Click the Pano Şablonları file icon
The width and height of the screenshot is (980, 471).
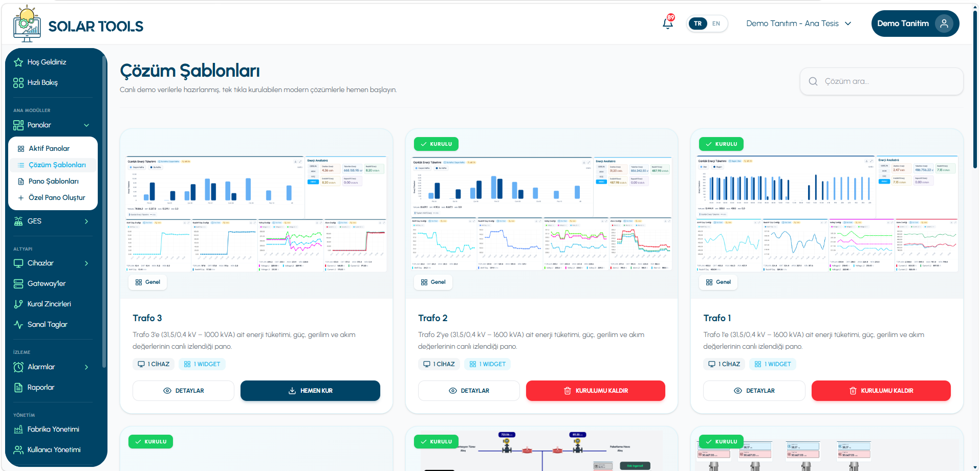[21, 182]
